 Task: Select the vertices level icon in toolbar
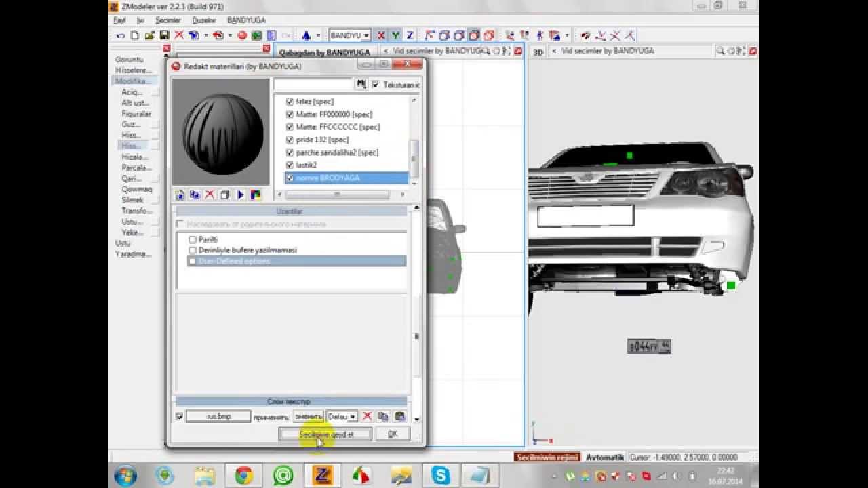tap(429, 35)
